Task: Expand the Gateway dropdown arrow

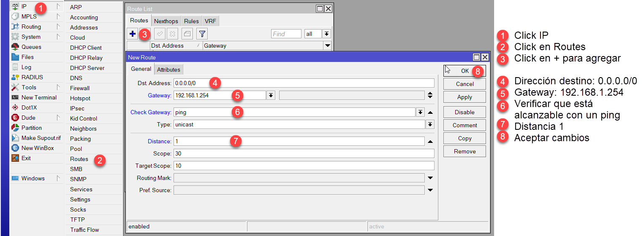Action: [271, 96]
